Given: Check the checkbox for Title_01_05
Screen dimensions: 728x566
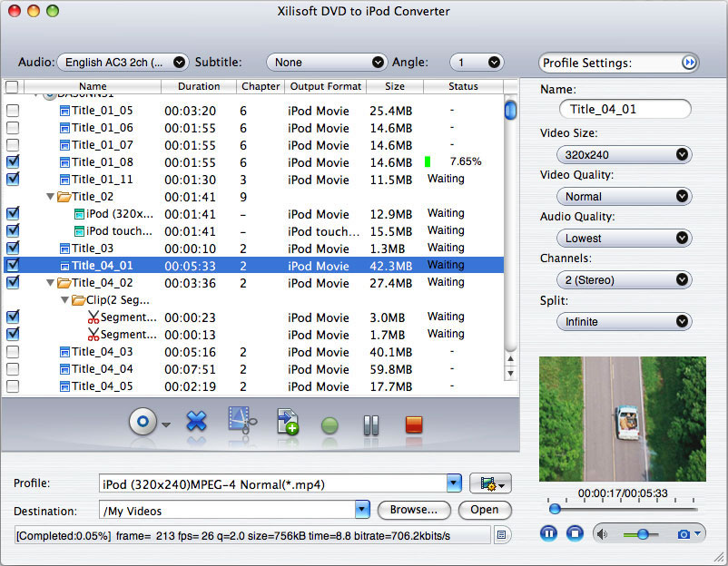Looking at the screenshot, I should [x=13, y=111].
